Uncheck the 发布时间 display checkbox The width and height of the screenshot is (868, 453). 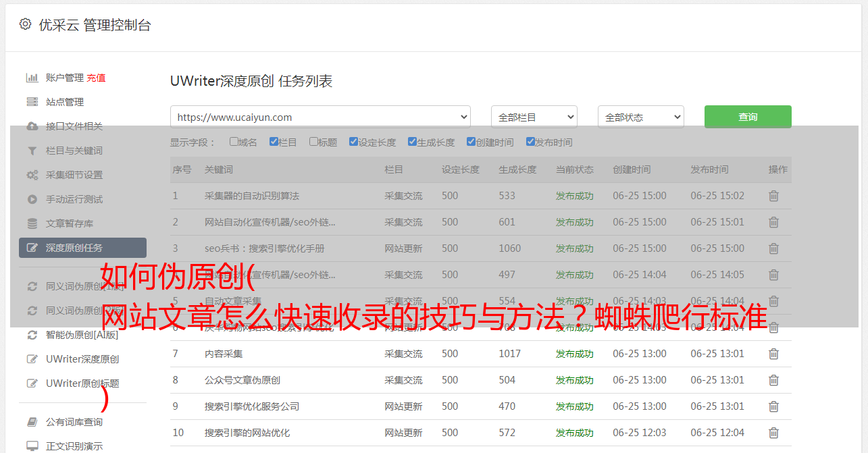tap(530, 142)
